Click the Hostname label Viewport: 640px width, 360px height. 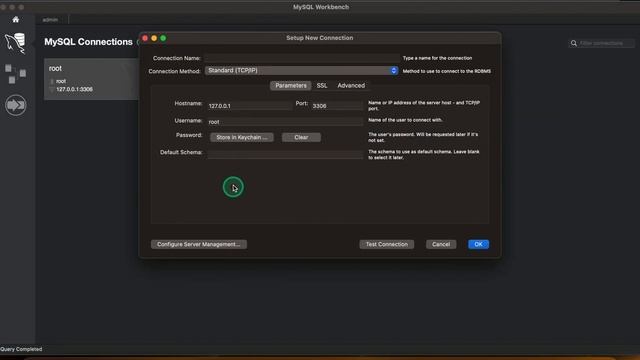[188, 104]
